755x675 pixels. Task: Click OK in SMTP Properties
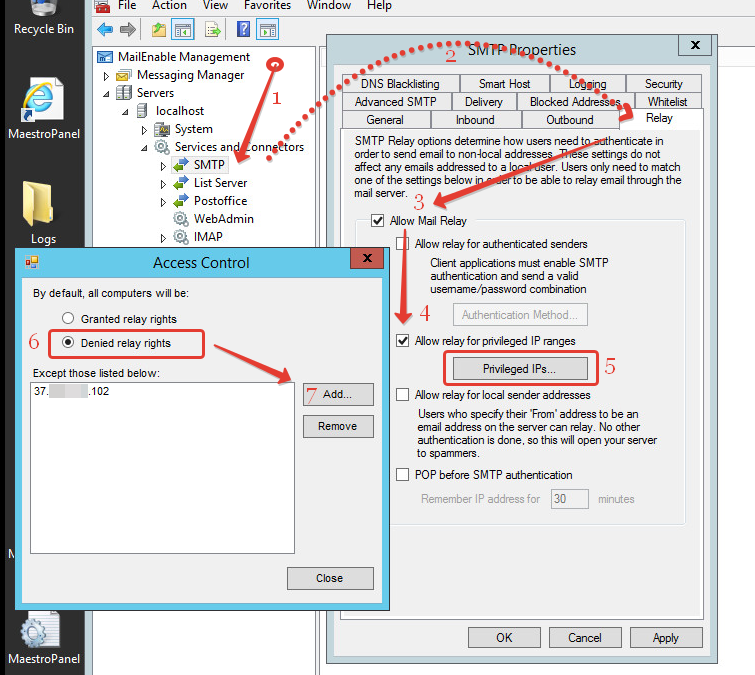click(x=504, y=637)
